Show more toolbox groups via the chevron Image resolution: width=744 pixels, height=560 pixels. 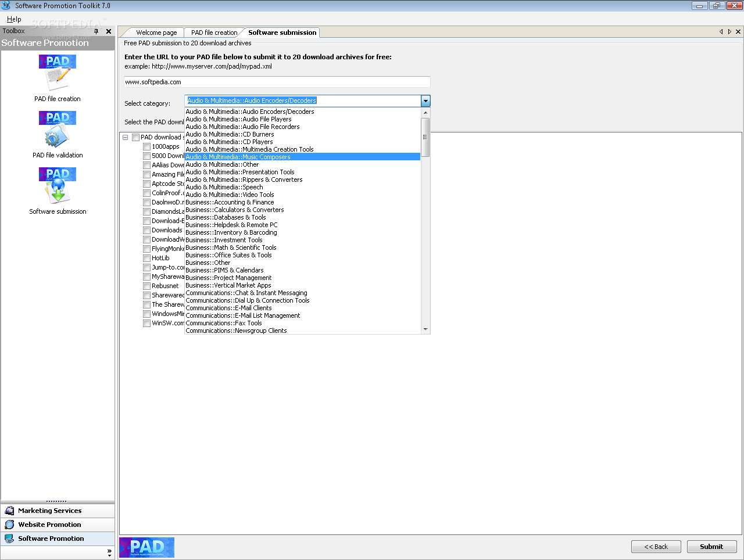click(109, 552)
